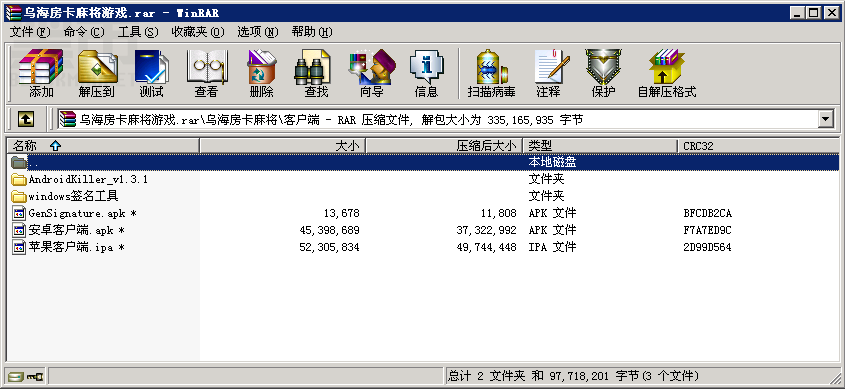This screenshot has width=845, height=389.
Task: Start 扫描病毒 (Virus scan)
Action: pos(491,73)
